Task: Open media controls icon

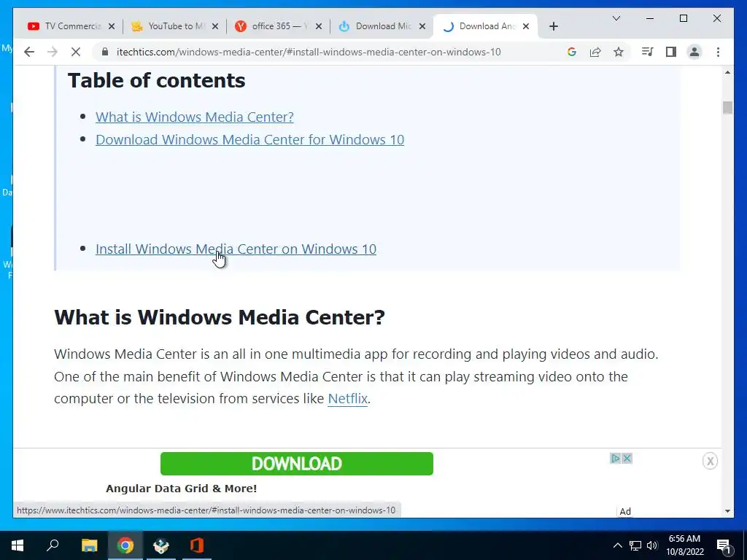Action: pyautogui.click(x=648, y=52)
